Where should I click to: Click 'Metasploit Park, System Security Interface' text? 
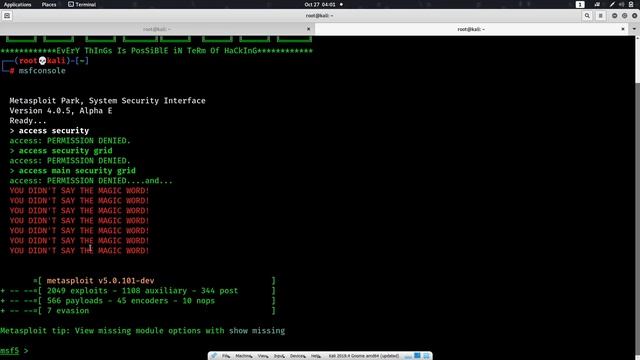tap(107, 100)
